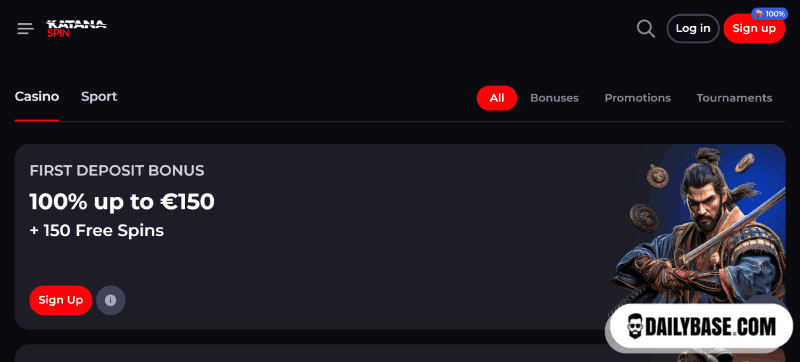This screenshot has width=800, height=362.
Task: Filter by Promotions
Action: coord(637,98)
